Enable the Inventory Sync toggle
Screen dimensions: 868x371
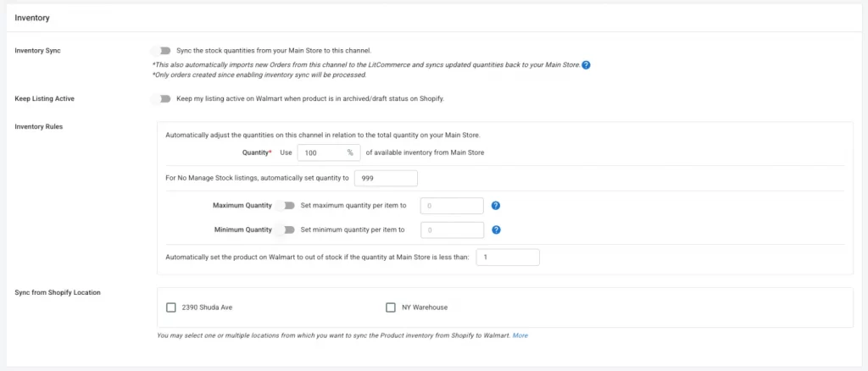click(x=163, y=50)
